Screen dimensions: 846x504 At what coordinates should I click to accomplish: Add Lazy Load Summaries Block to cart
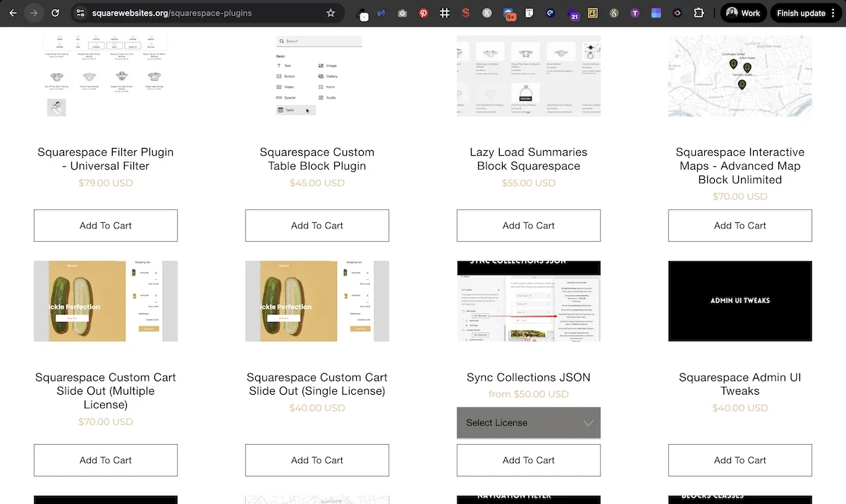tap(529, 226)
